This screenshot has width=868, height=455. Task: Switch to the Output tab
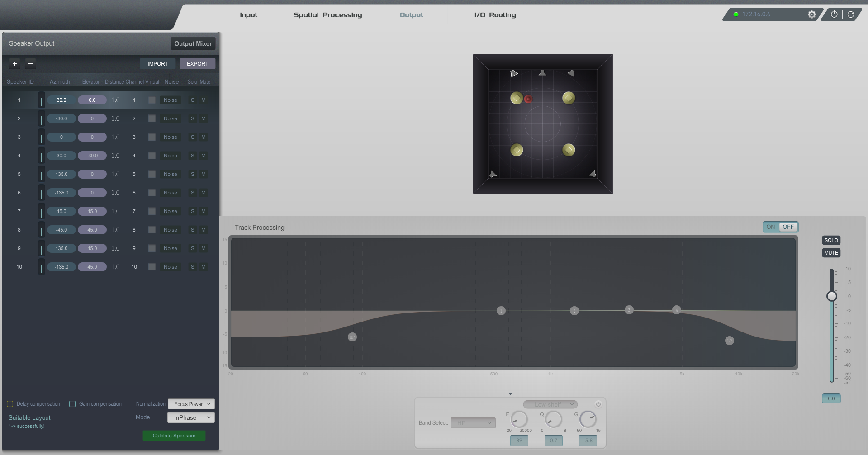(x=412, y=15)
